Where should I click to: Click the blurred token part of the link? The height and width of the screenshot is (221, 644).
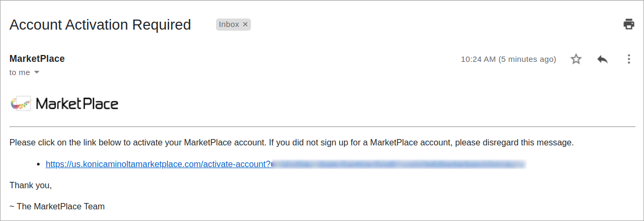(x=399, y=164)
